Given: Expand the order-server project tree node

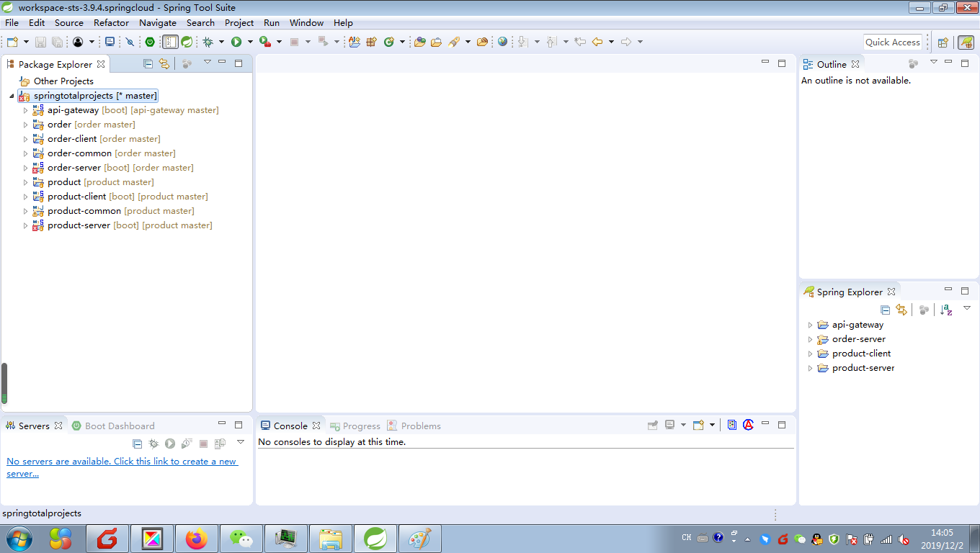Looking at the screenshot, I should coord(25,168).
